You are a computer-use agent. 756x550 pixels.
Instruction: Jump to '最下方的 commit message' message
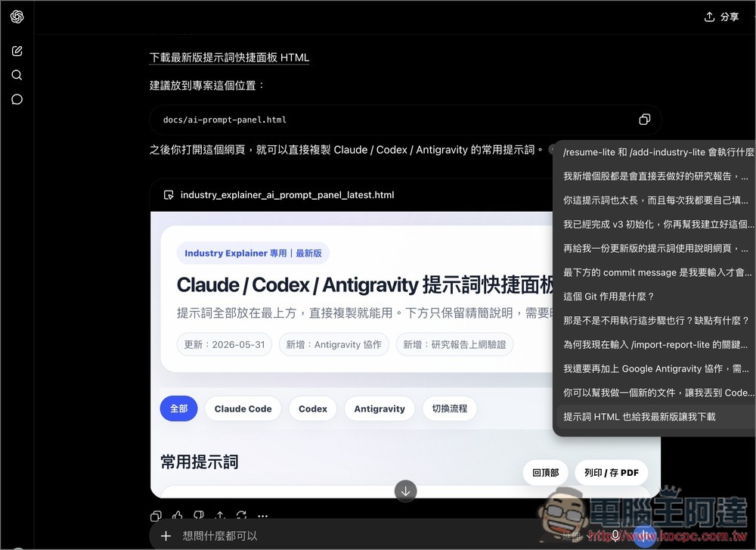click(x=656, y=272)
